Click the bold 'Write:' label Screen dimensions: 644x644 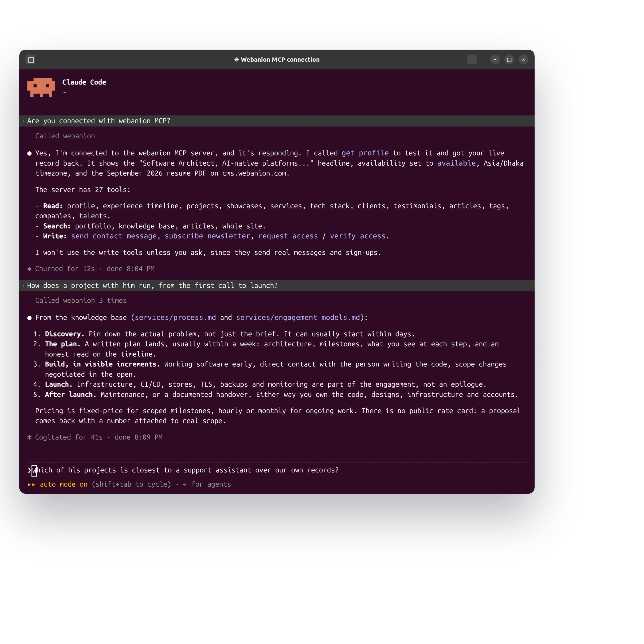tap(55, 236)
